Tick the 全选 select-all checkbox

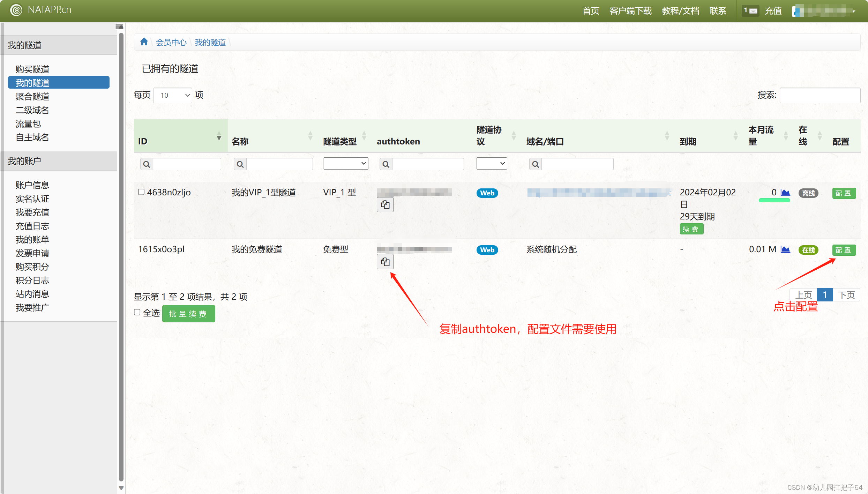click(137, 312)
